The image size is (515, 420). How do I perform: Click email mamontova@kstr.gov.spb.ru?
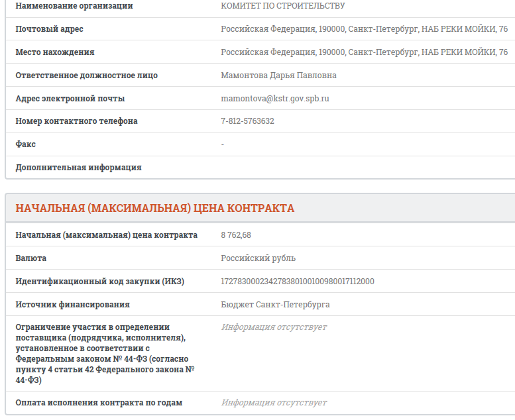pos(275,99)
